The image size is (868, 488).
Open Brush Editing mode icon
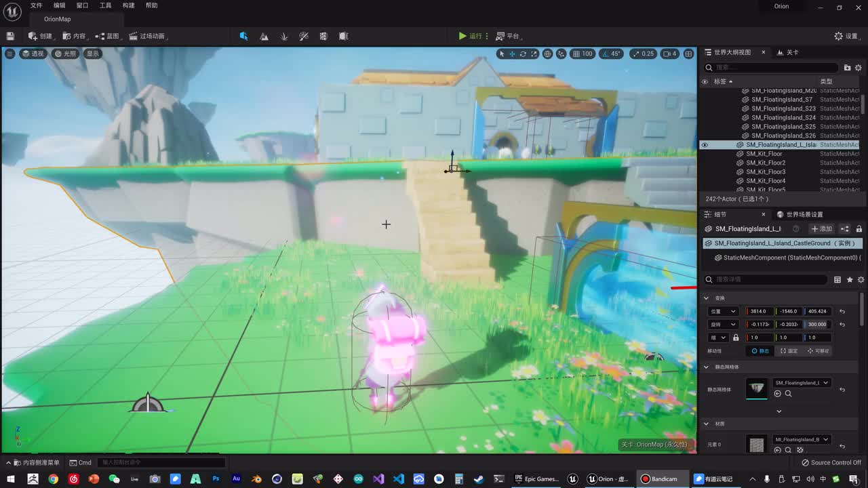tap(344, 36)
